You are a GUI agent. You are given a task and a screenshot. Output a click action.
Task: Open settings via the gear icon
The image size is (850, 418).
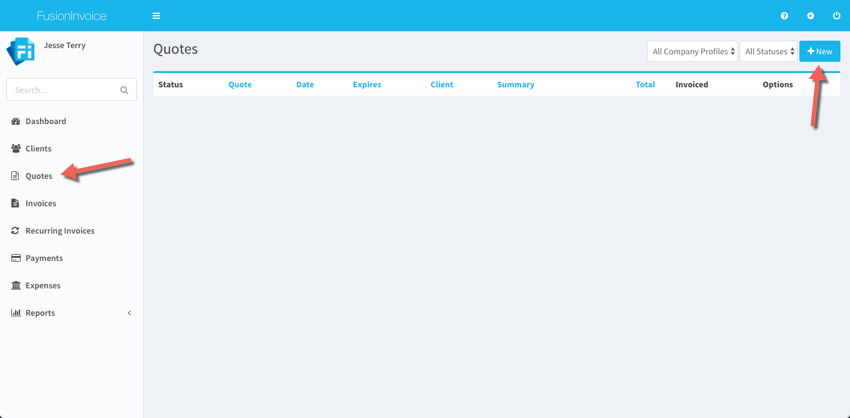[x=810, y=16]
